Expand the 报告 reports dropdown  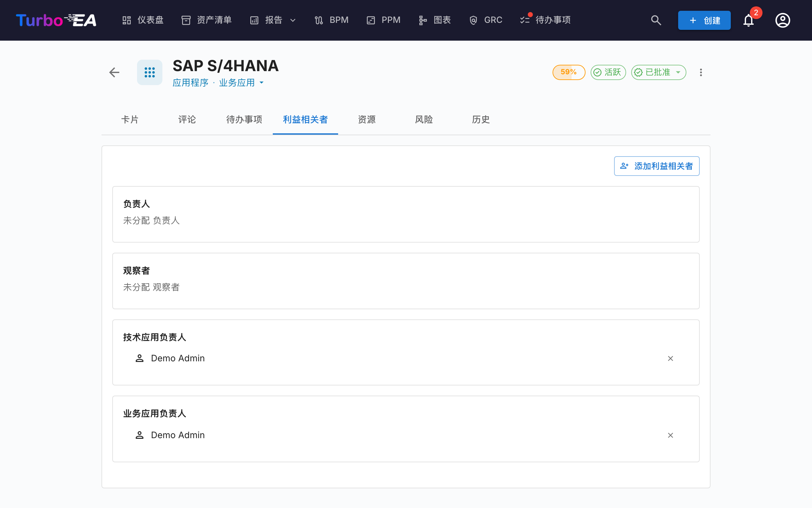[273, 20]
